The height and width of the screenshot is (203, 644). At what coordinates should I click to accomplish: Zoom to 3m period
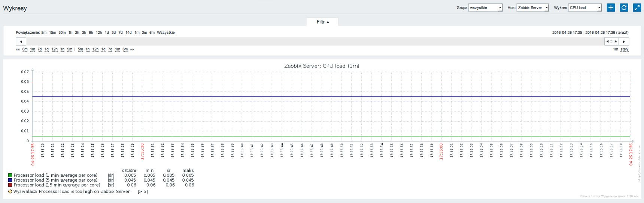pos(144,33)
